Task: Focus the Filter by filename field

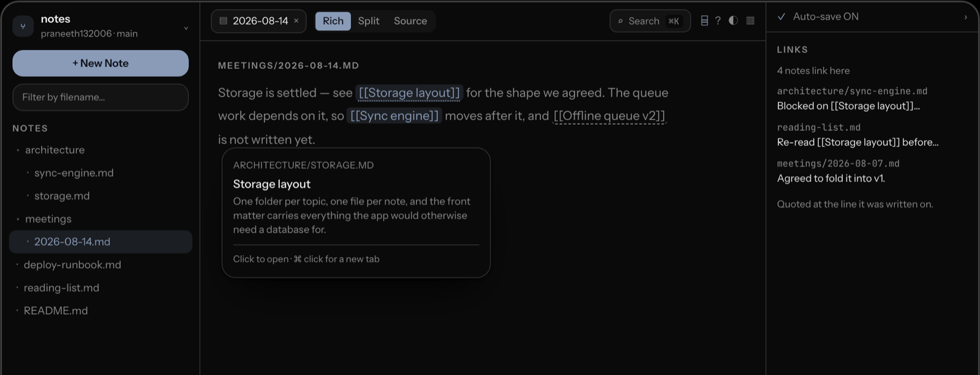Action: coord(100,97)
